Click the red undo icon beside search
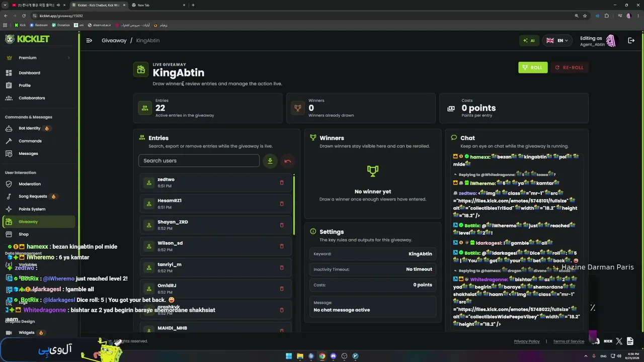644x362 pixels. click(287, 161)
